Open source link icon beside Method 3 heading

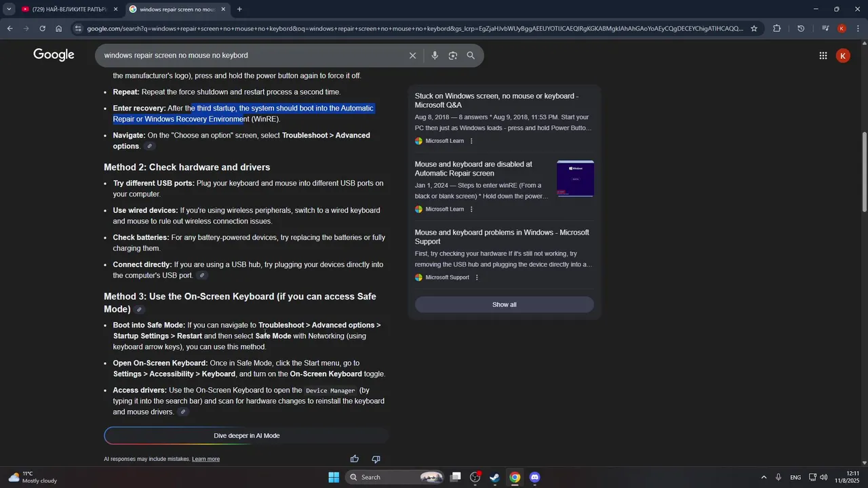[x=139, y=310]
